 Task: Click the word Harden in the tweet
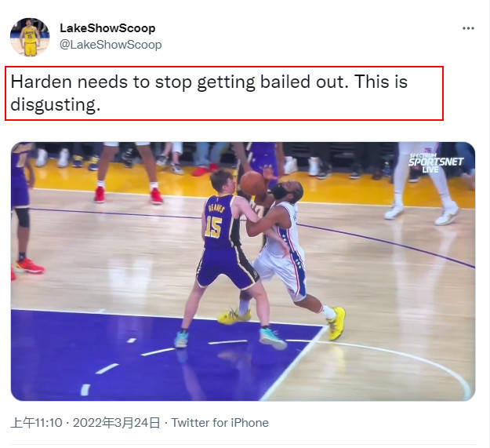click(42, 82)
